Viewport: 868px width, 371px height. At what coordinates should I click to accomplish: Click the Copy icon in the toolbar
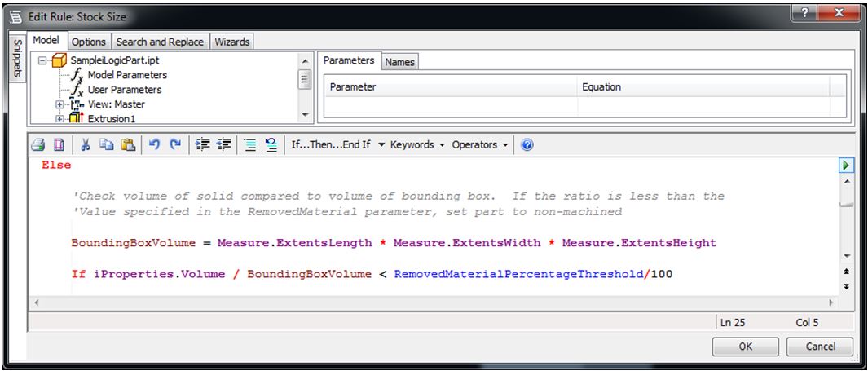pos(106,145)
